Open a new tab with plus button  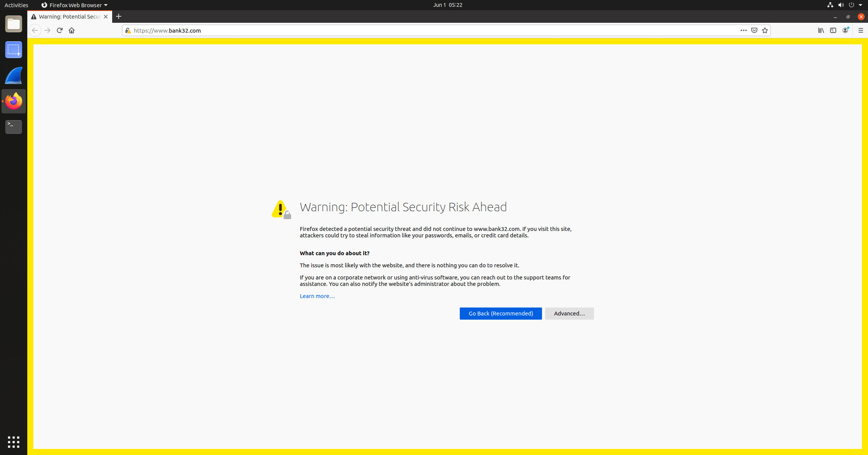click(119, 16)
